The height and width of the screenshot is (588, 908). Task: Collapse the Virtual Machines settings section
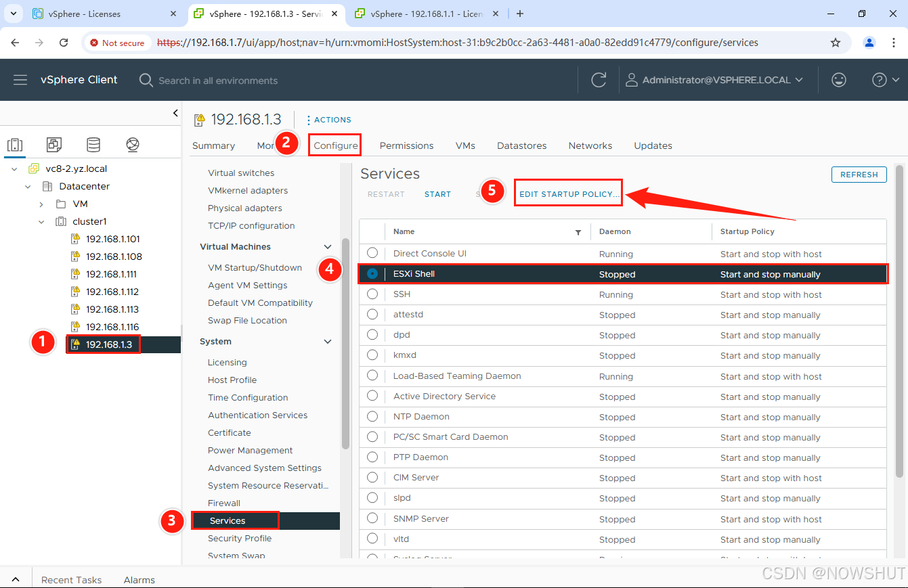[x=328, y=247]
